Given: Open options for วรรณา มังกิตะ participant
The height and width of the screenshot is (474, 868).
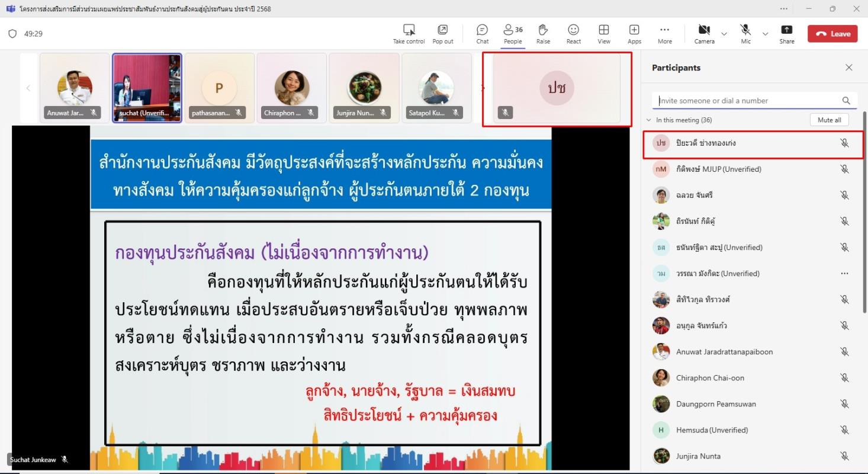Looking at the screenshot, I should coord(844,274).
